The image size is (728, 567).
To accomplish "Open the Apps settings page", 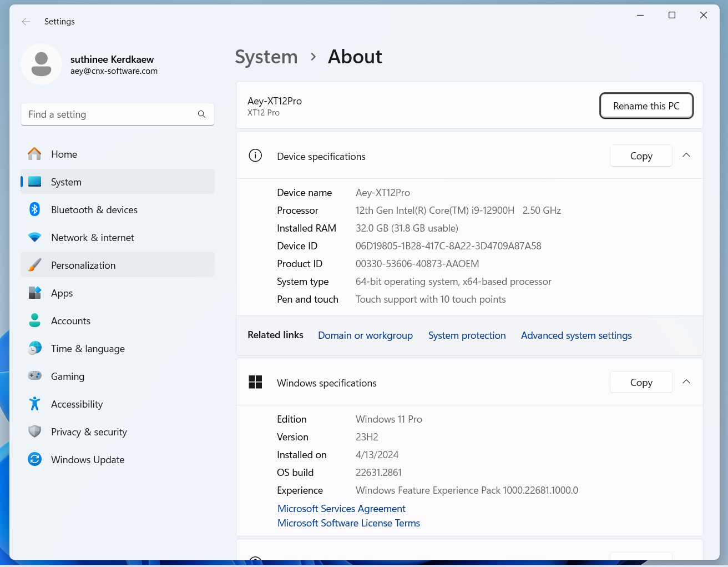I will coord(118,293).
